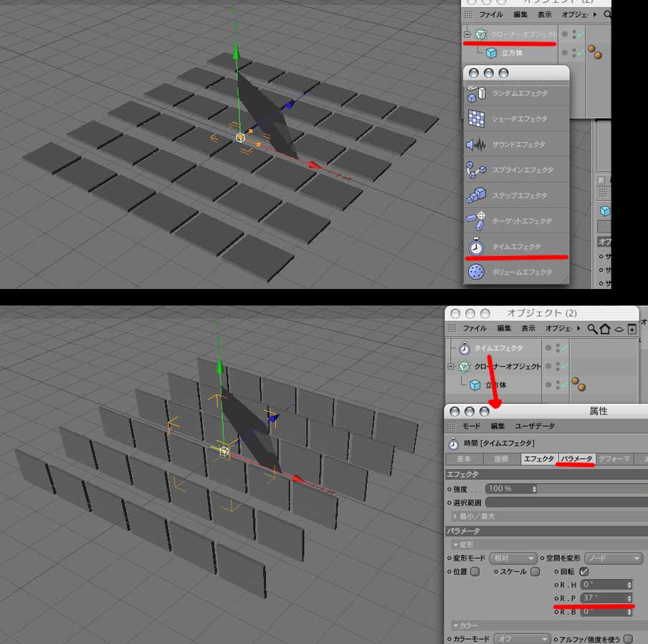The image size is (648, 644).
Task: Open モード menu in Attributes panel
Action: pyautogui.click(x=471, y=426)
